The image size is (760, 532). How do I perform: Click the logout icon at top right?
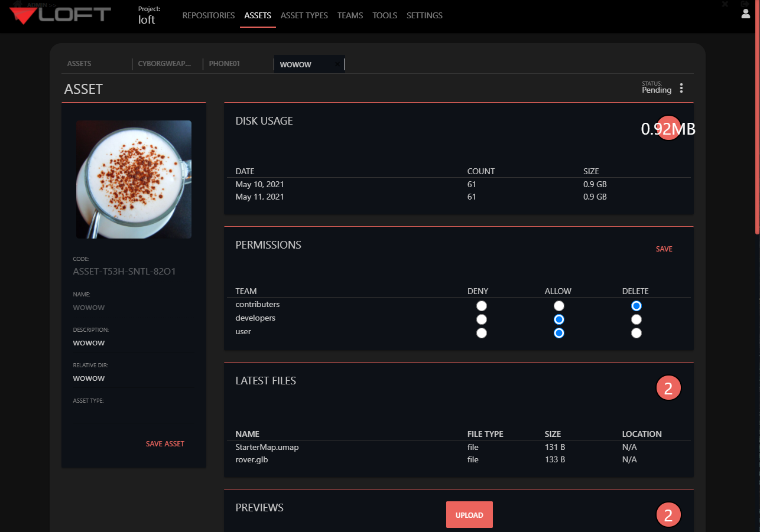pyautogui.click(x=745, y=4)
